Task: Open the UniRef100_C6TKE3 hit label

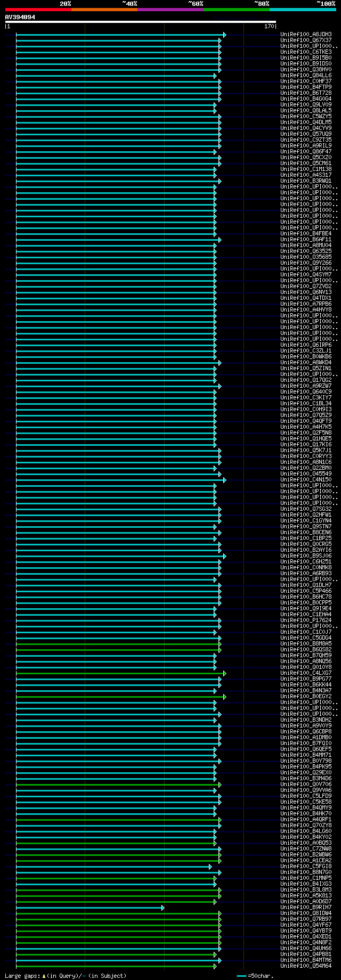Action: pyautogui.click(x=306, y=52)
